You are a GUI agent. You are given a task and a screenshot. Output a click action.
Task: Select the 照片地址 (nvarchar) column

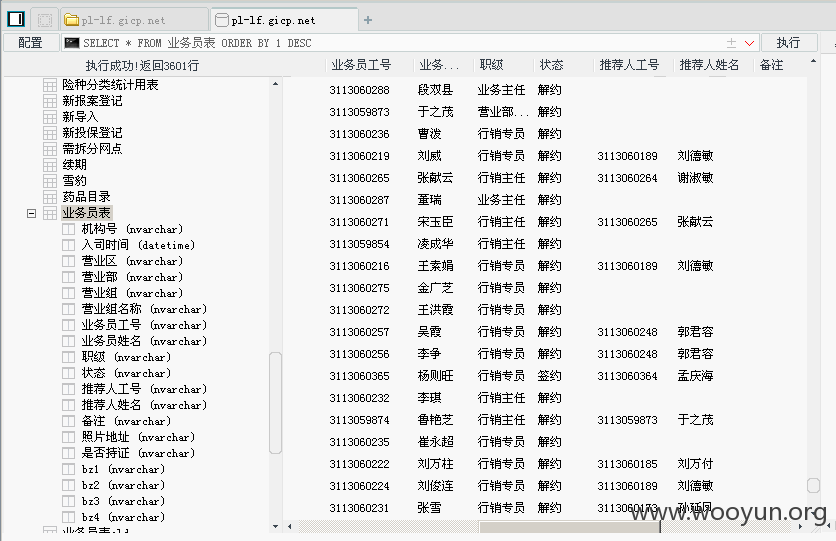point(138,437)
